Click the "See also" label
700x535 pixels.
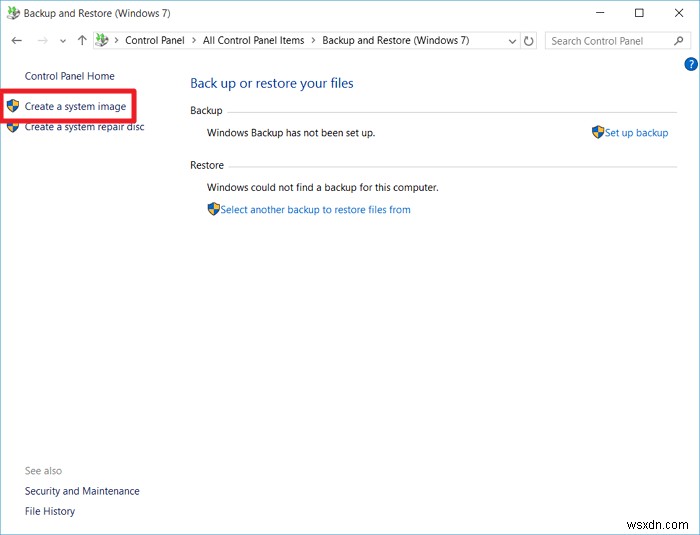click(x=43, y=471)
